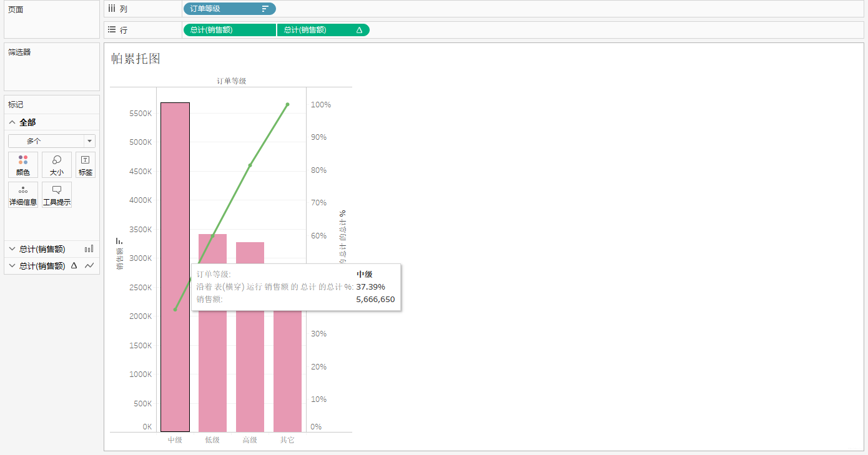Expand the second 总计(销售额) marks section with delta
Screen dimensions: 868x455
[12, 266]
